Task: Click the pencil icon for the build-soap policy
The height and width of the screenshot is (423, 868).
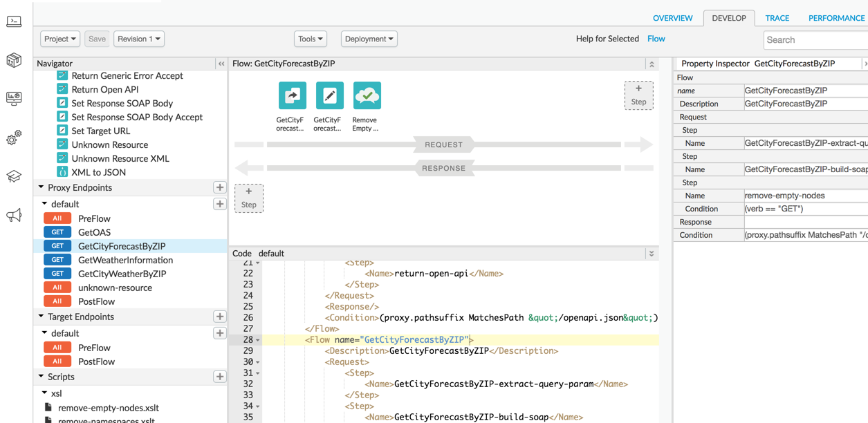Action: (x=329, y=95)
